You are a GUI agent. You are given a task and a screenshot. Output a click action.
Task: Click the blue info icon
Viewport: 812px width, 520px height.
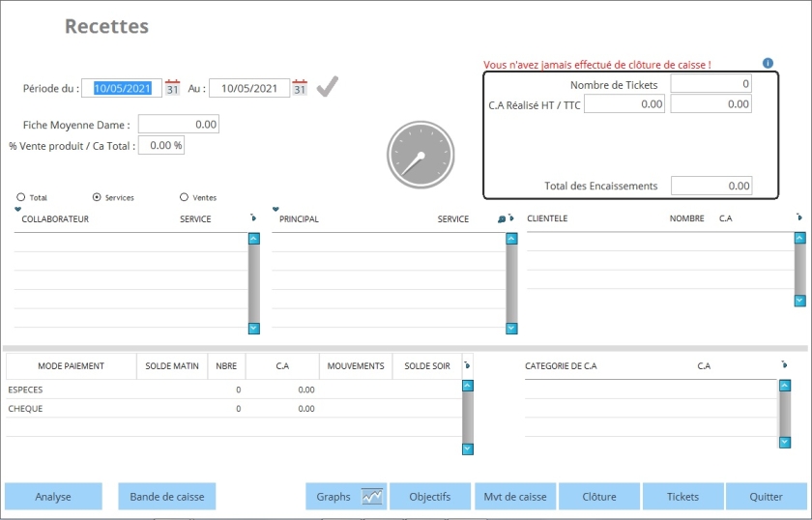pyautogui.click(x=768, y=64)
